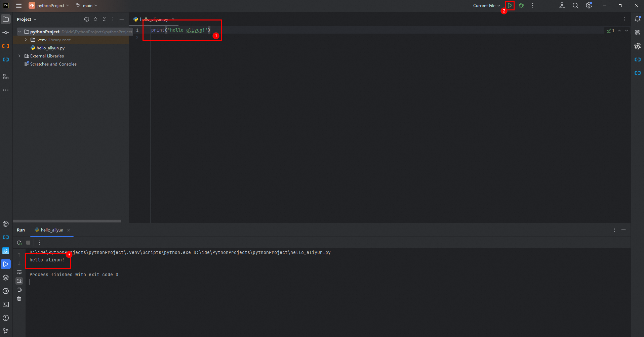Open editor tab options menu
644x337 pixels.
[x=624, y=19]
